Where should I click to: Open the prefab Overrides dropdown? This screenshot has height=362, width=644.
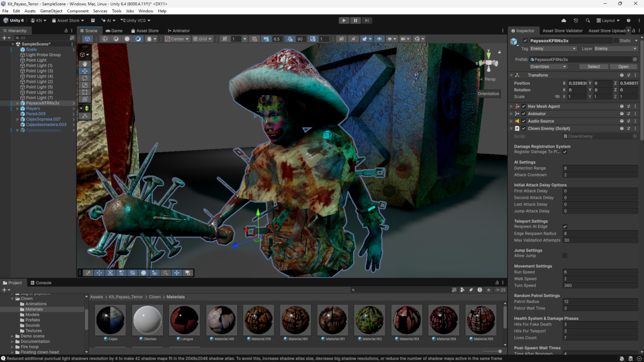point(548,67)
